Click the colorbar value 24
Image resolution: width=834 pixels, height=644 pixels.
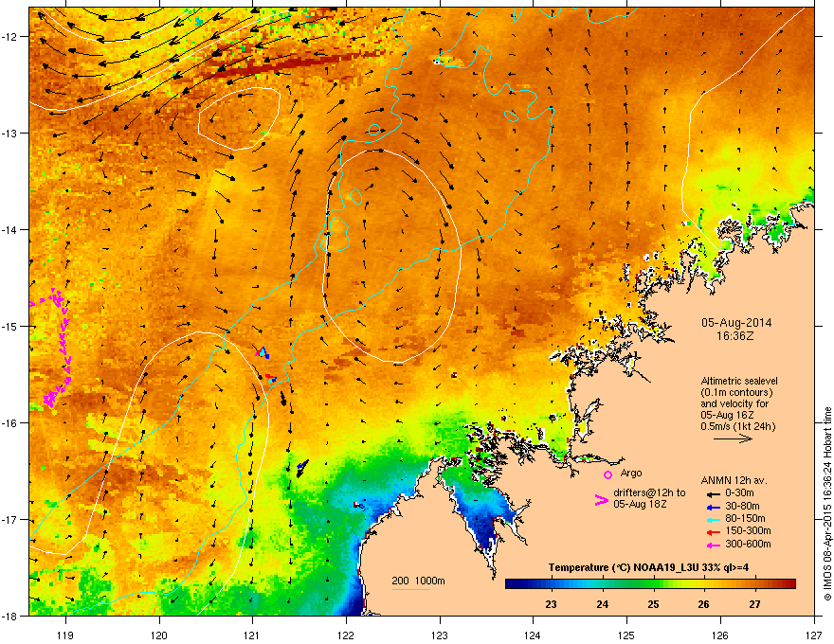point(602,604)
